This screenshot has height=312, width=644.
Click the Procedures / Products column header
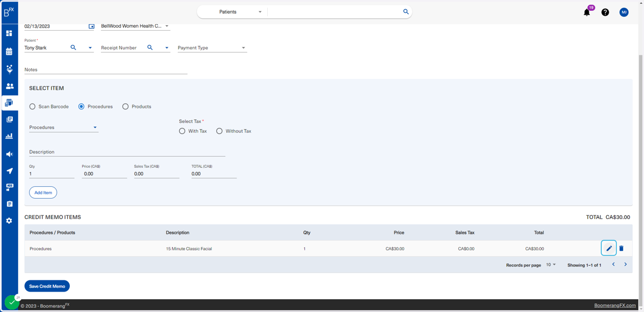tap(52, 233)
